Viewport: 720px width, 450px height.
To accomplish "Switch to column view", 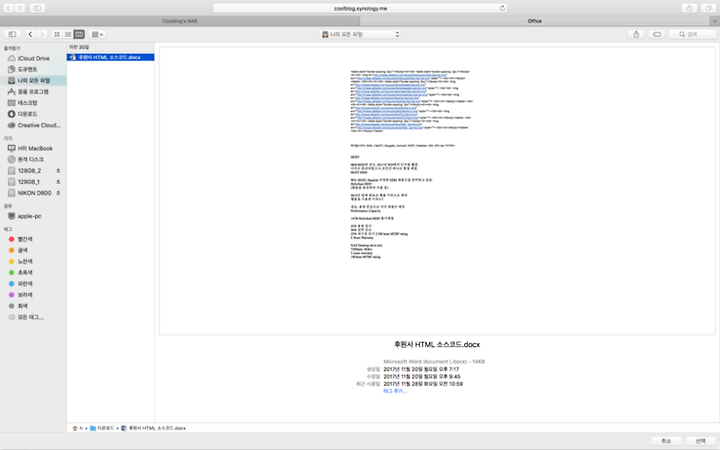I will point(79,34).
